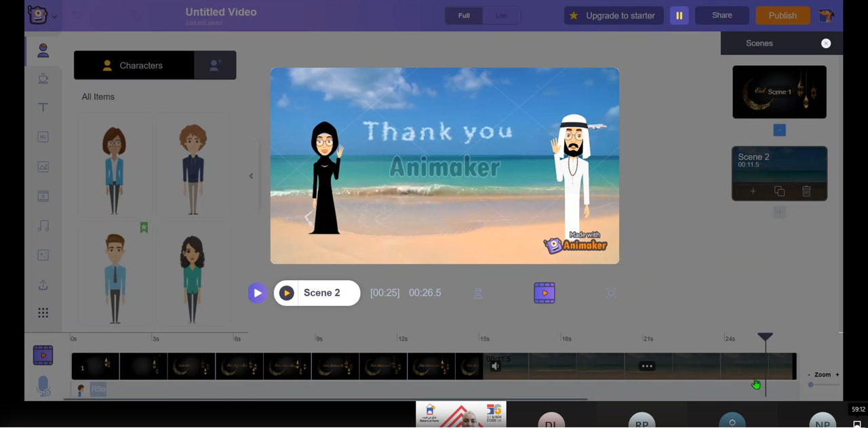Click the plus icon inside the Scene 2 card
868x428 pixels.
coord(753,192)
